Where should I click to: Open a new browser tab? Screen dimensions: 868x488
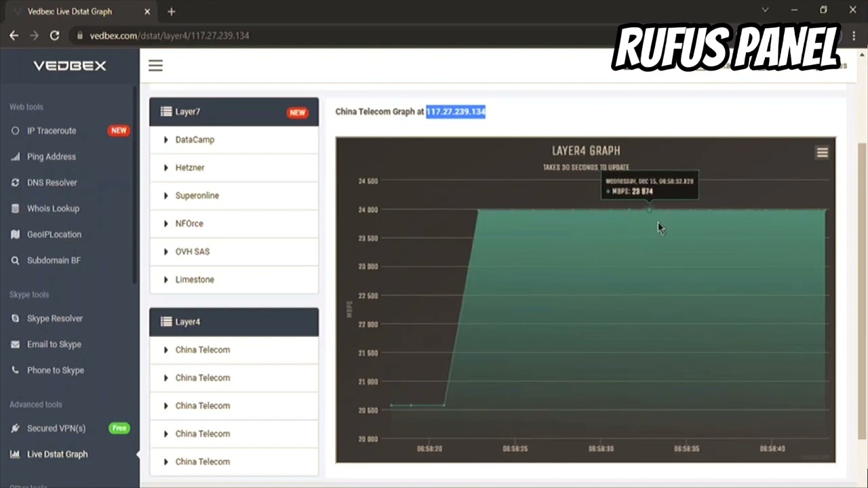pos(171,12)
